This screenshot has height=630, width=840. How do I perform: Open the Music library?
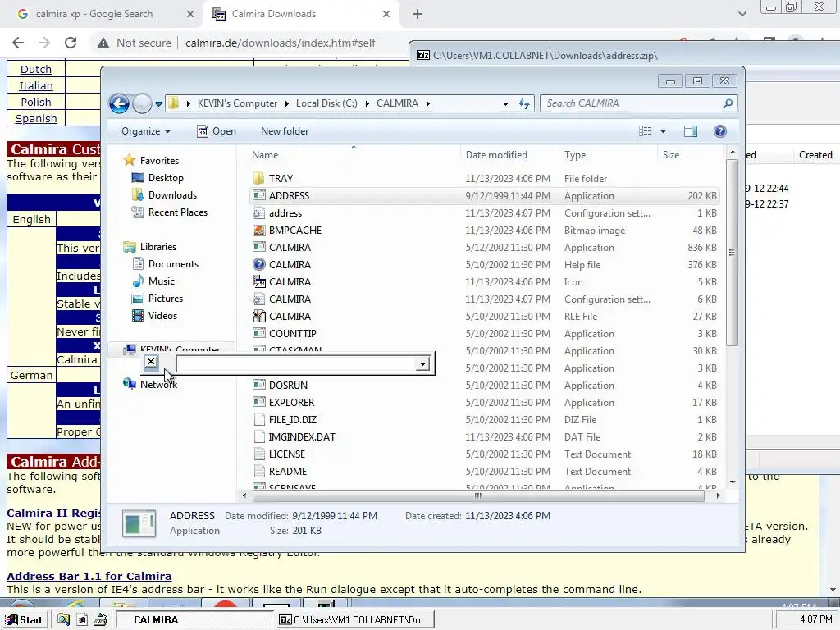162,281
